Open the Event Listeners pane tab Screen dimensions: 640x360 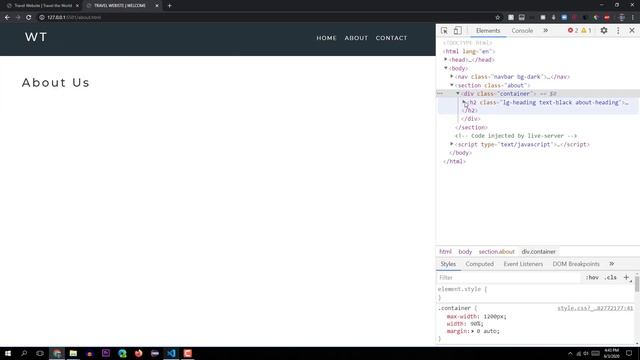(x=523, y=264)
